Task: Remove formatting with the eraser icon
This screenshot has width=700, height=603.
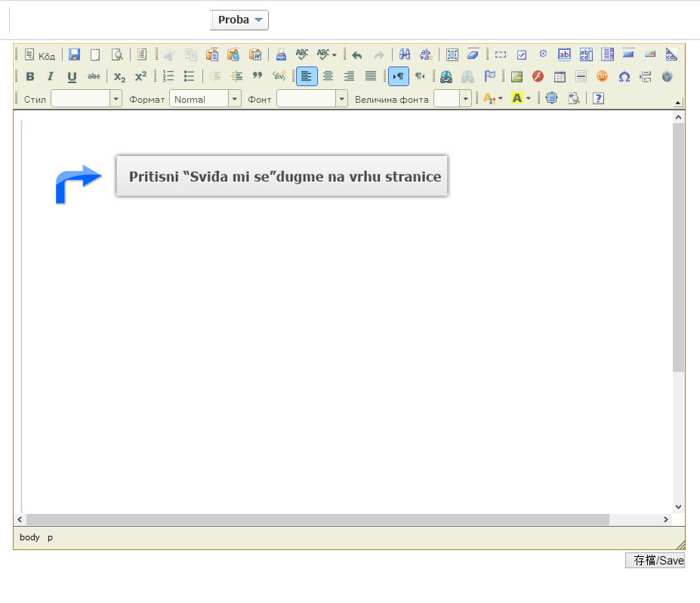Action: 473,55
